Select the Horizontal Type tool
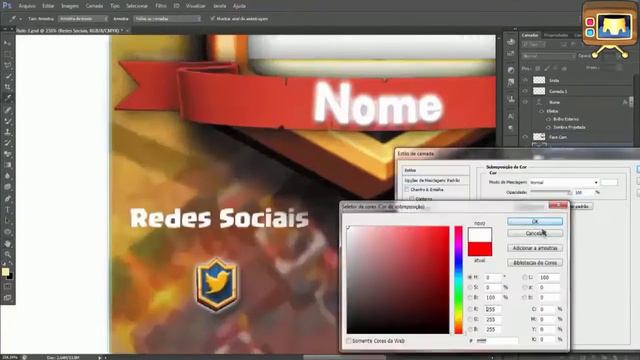 [x=8, y=210]
